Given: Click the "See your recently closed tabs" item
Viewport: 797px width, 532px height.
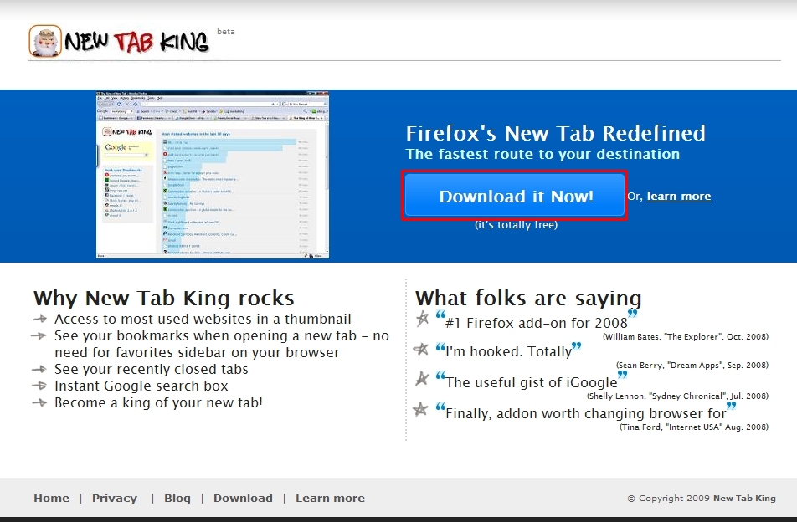Looking at the screenshot, I should click(152, 369).
